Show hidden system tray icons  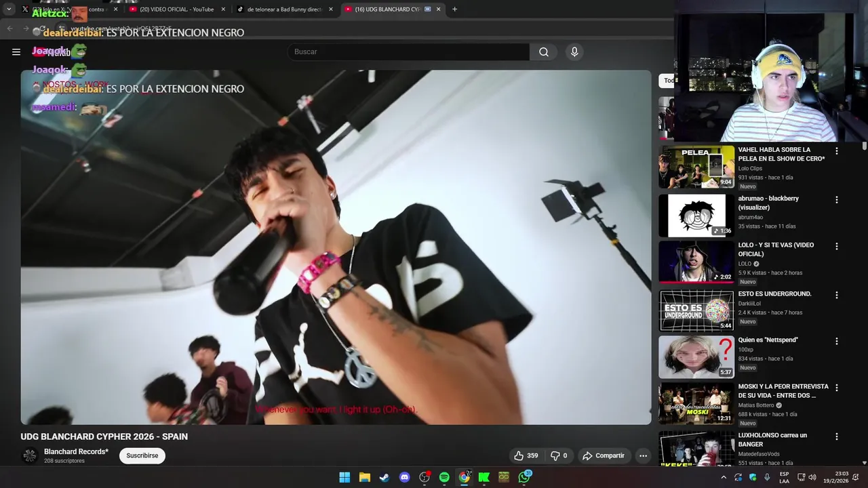point(724,477)
